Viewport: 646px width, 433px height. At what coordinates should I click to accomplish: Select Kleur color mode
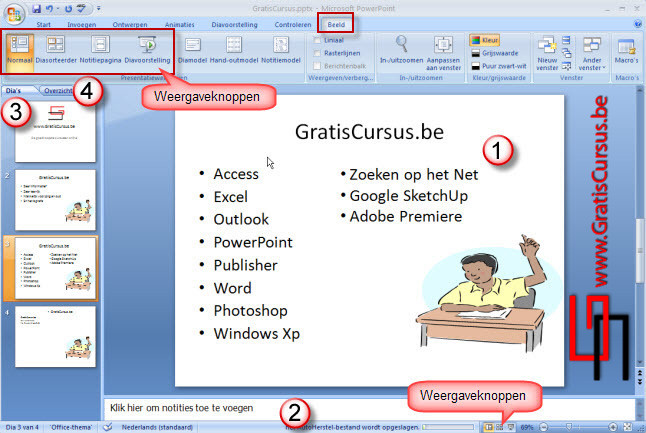485,40
